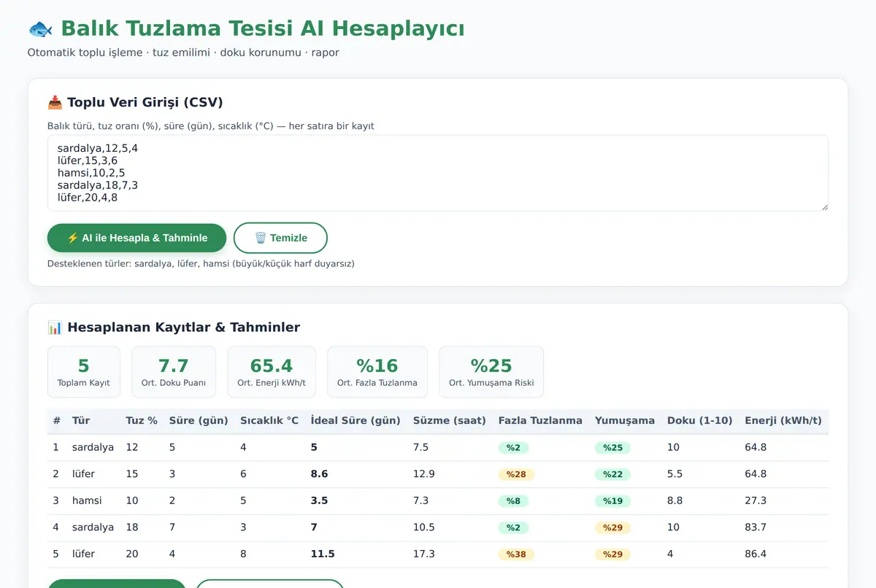Click the %25 Yumuşama badge in row 1
Image resolution: width=876 pixels, height=588 pixels.
[612, 447]
